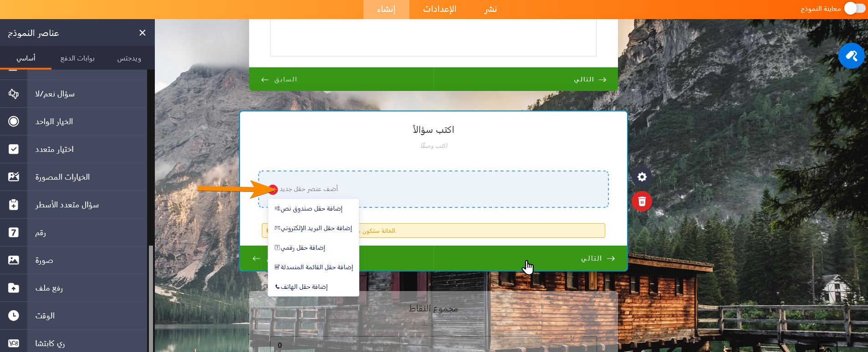Select the number element icon
Viewport: 868px width, 352px height.
click(x=14, y=232)
